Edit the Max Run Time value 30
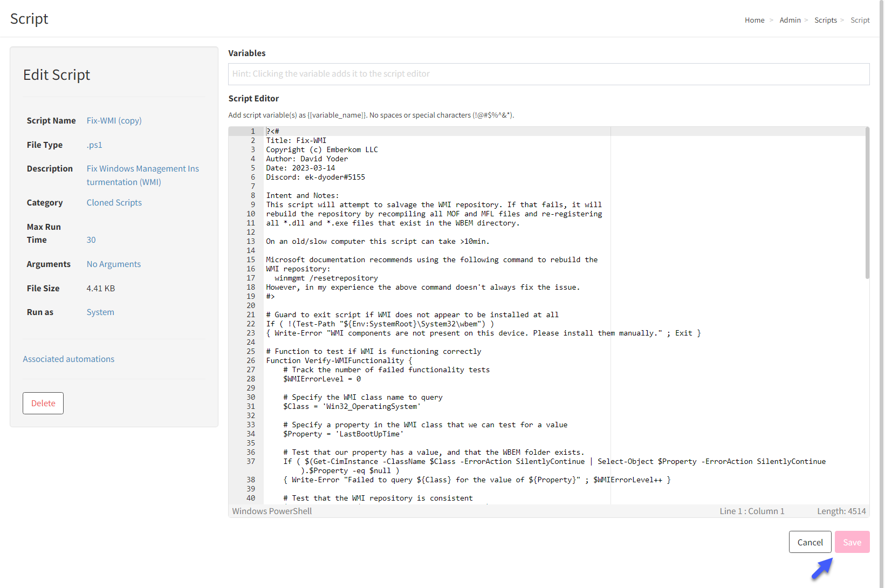Image resolution: width=885 pixels, height=588 pixels. (91, 240)
